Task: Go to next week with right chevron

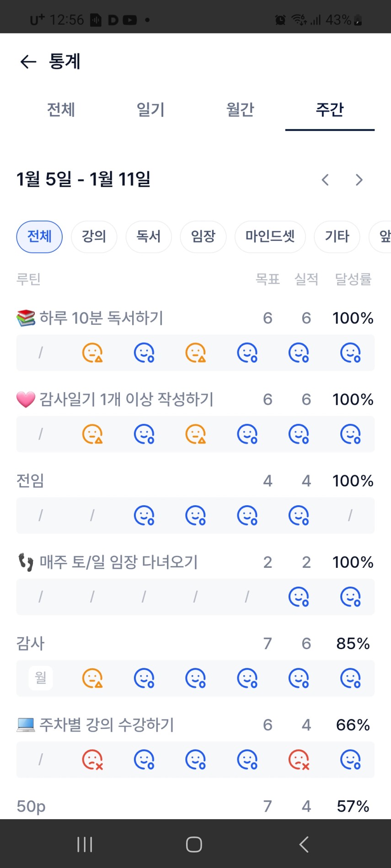Action: point(359,180)
